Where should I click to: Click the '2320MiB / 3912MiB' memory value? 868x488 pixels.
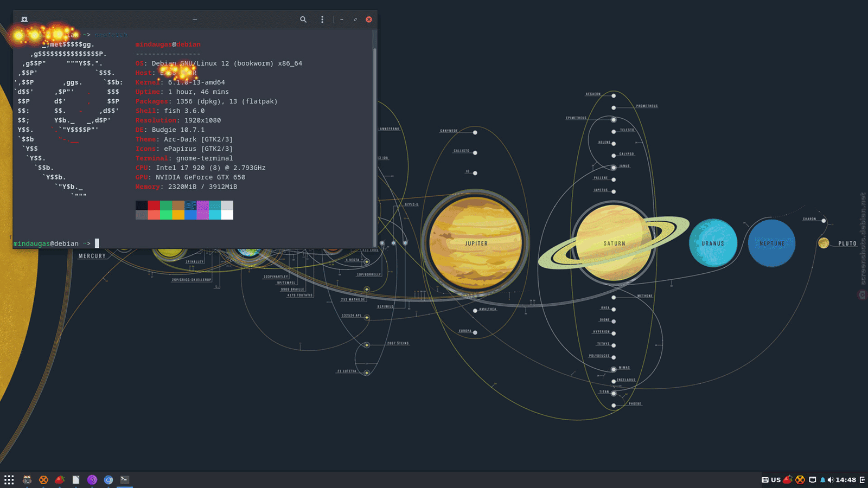point(202,187)
